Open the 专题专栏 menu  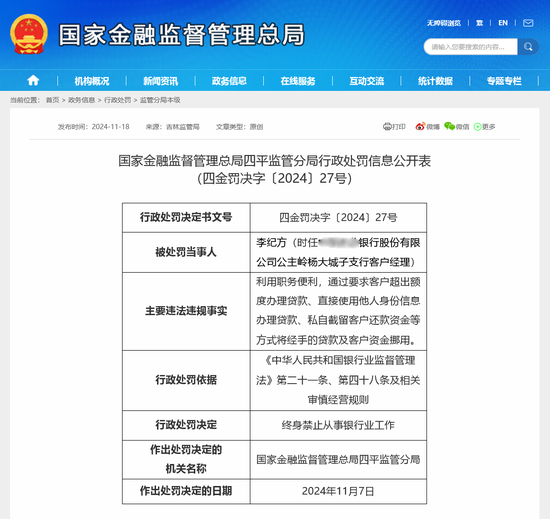[504, 81]
